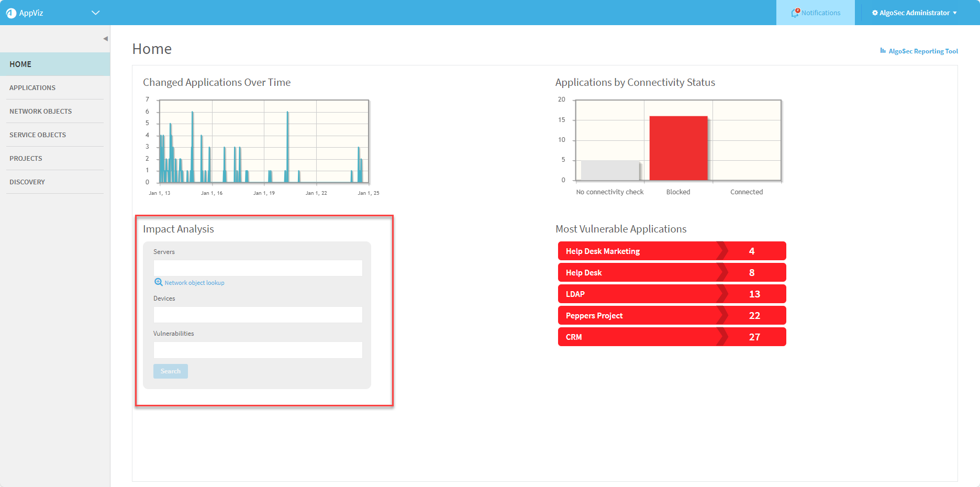Image resolution: width=980 pixels, height=487 pixels.
Task: Select the Help Desk Marketing application row
Action: pos(672,251)
